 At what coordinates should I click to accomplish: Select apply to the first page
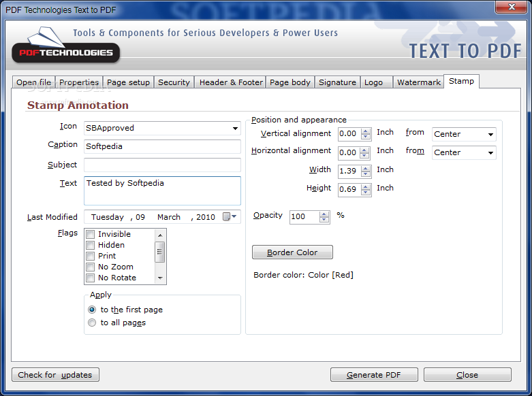(x=92, y=310)
